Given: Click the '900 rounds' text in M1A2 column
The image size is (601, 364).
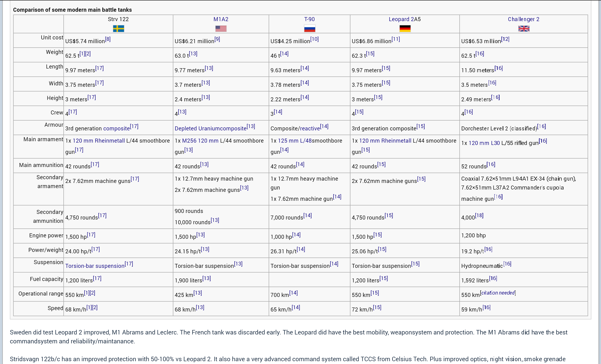Looking at the screenshot, I should [189, 211].
